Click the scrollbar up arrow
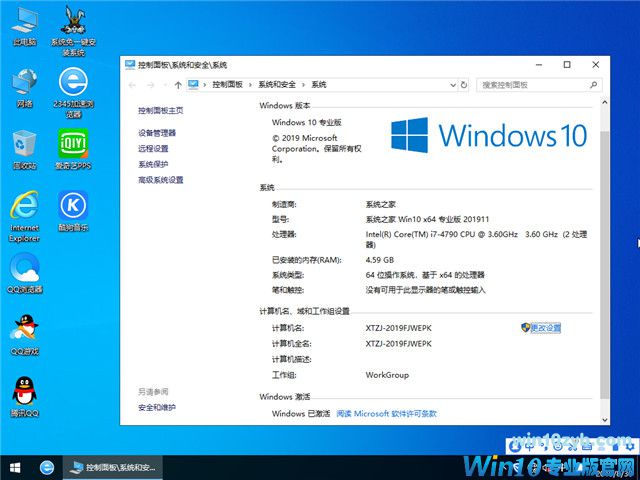640x480 pixels. click(605, 102)
